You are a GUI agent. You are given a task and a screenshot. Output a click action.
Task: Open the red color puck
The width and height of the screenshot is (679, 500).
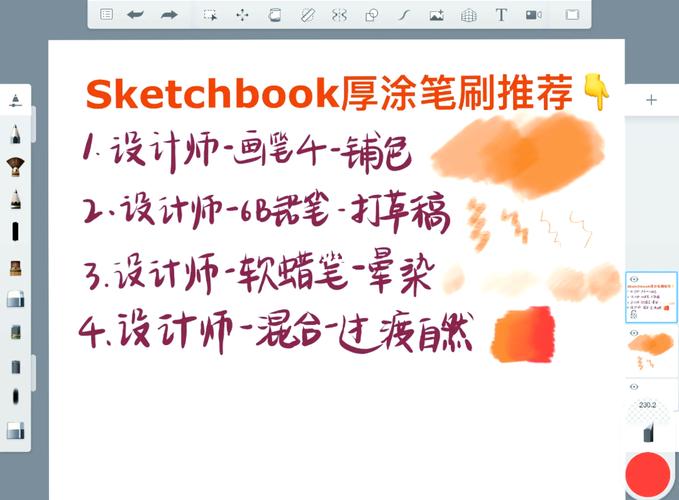pos(648,474)
